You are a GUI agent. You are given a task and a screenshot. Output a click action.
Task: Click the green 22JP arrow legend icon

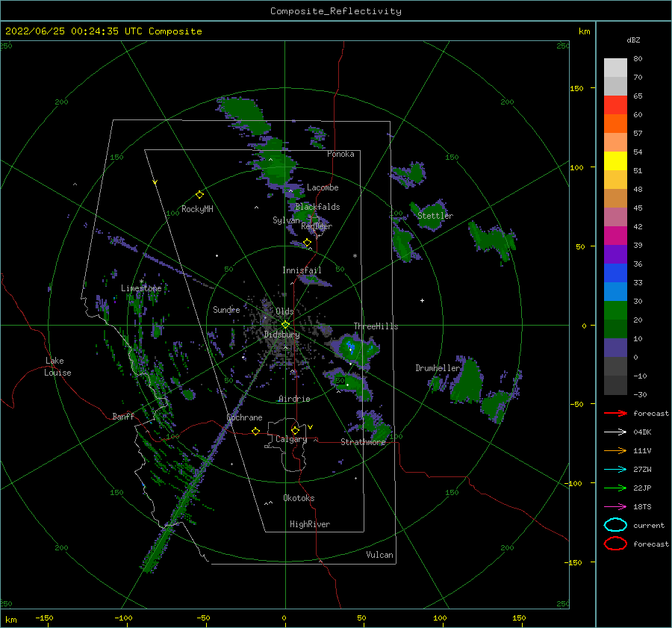pos(615,488)
